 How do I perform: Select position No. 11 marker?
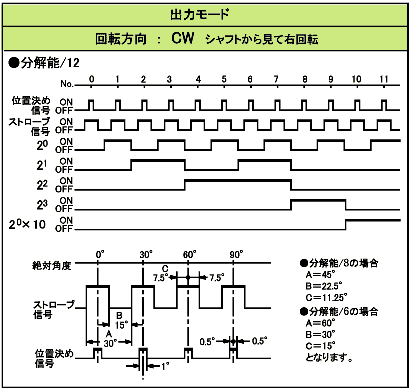click(384, 79)
